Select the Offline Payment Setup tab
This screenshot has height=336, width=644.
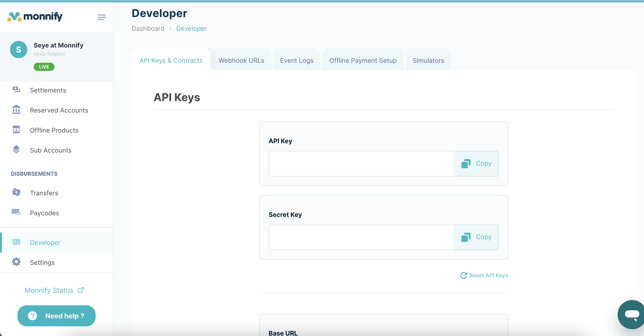[x=363, y=61]
